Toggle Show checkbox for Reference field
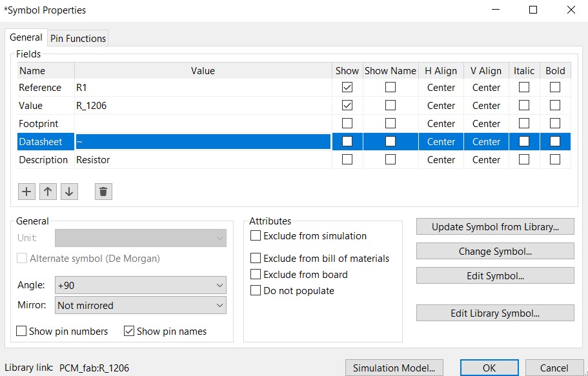 (347, 88)
